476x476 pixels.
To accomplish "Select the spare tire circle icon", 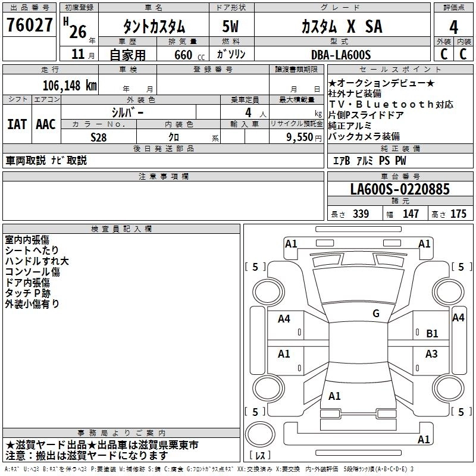I will [x=260, y=435].
